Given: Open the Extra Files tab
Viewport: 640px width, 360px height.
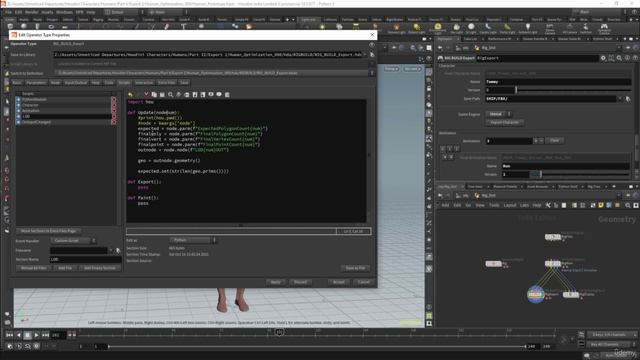Looking at the screenshot, I should coord(167,82).
